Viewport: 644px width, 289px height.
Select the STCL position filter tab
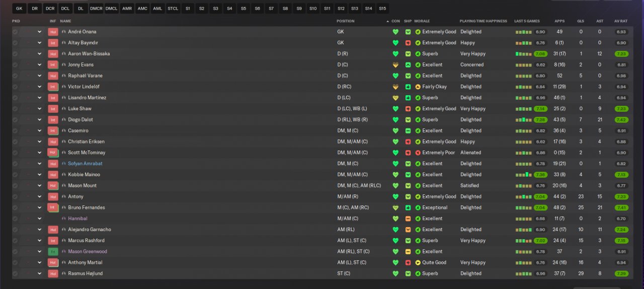[x=173, y=9]
